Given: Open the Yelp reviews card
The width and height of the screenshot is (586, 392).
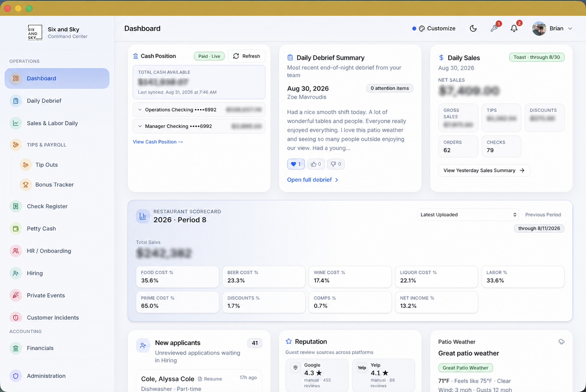Looking at the screenshot, I should 383,375.
